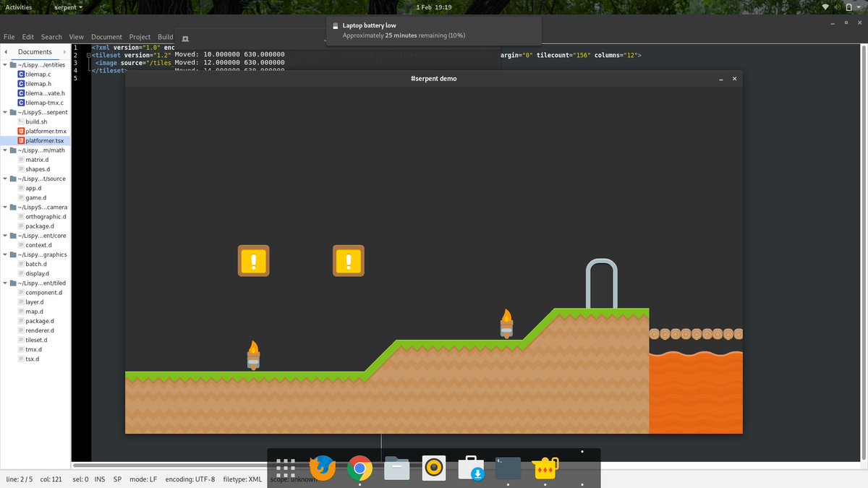Collapse the ~/LispyS...camera folder

pyautogui.click(x=5, y=207)
